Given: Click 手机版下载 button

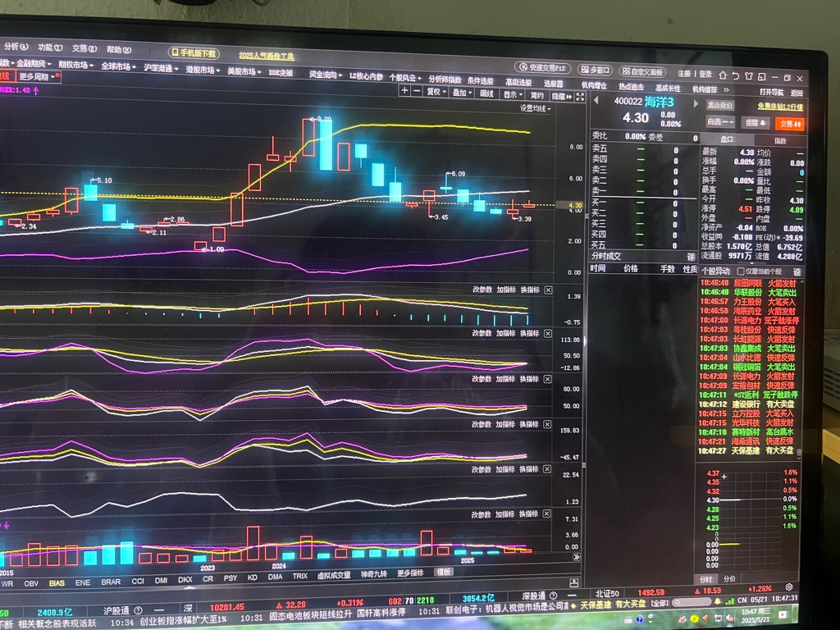Looking at the screenshot, I should point(194,53).
